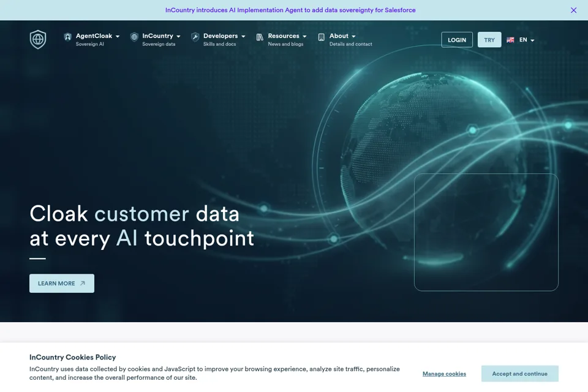Expand the Resources menu arrow
Screen dimensions: 588x392
tap(304, 36)
